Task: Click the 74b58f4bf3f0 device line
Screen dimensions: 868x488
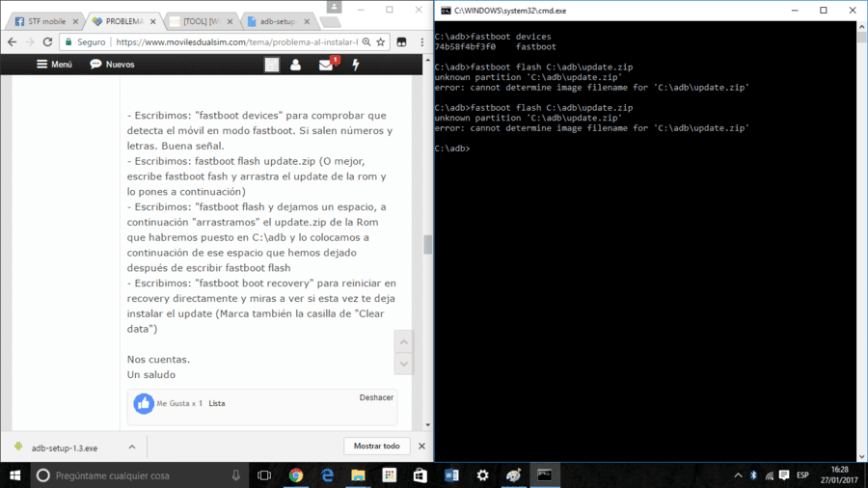Action: point(496,47)
